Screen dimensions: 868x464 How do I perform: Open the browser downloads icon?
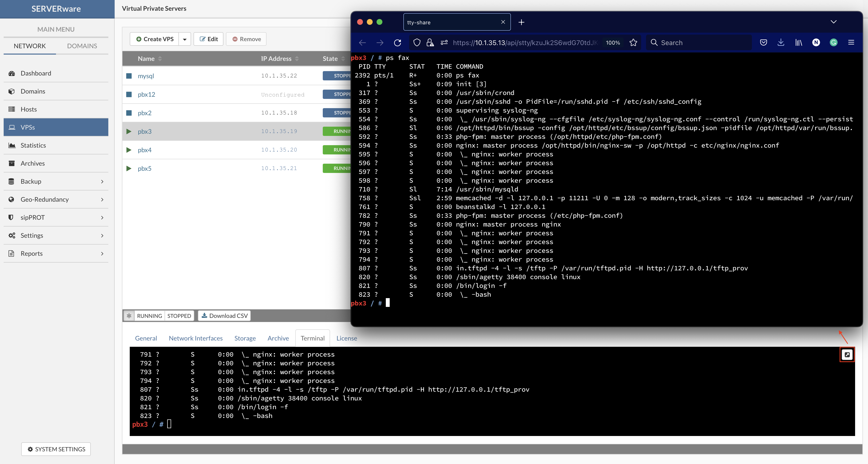coord(781,42)
